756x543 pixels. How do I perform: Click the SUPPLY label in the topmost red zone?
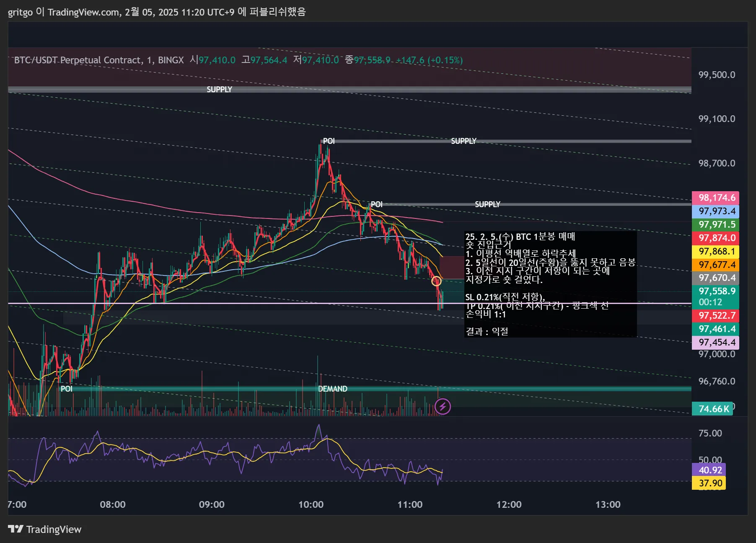click(x=219, y=89)
